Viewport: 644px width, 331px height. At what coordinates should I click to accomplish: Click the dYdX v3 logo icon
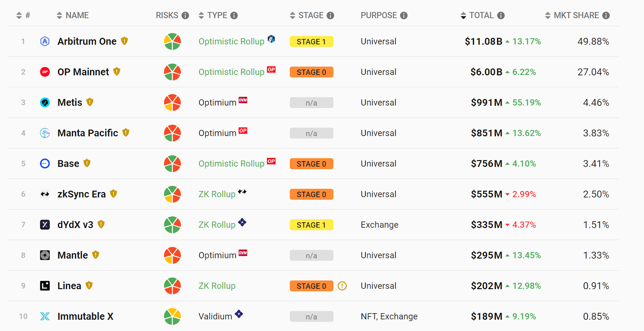45,225
